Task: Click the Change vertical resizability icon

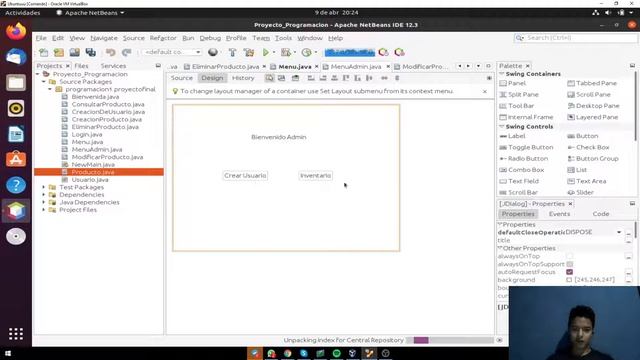Action: [397, 78]
